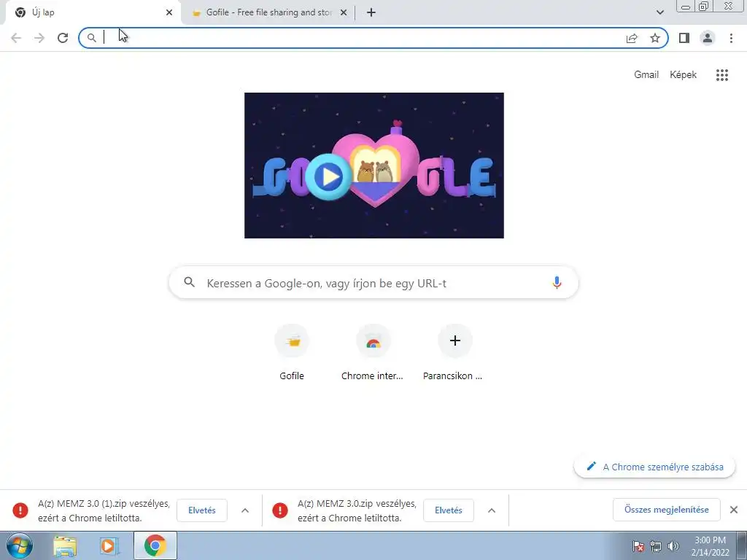The height and width of the screenshot is (560, 747).
Task: Play the Google Doodle animation
Action: click(x=329, y=176)
